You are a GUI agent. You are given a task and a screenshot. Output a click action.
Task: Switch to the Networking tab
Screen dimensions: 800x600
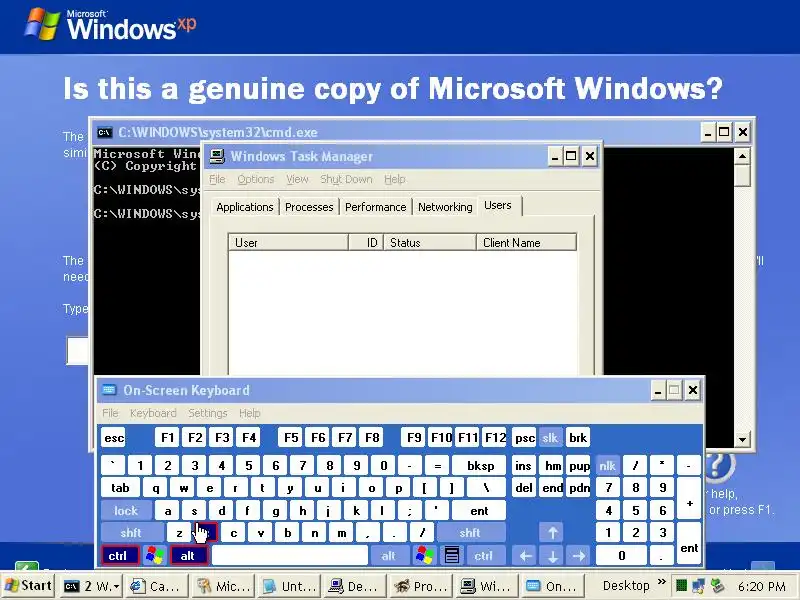pos(445,207)
